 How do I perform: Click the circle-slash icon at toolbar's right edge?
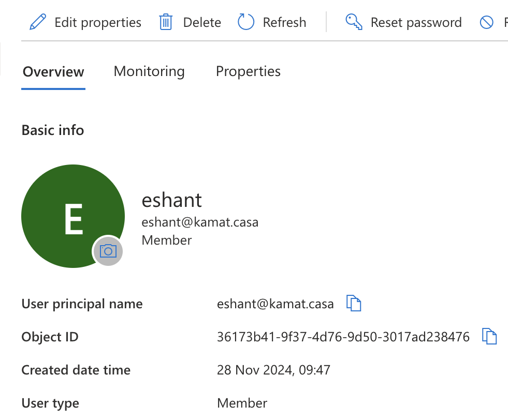pyautogui.click(x=487, y=22)
